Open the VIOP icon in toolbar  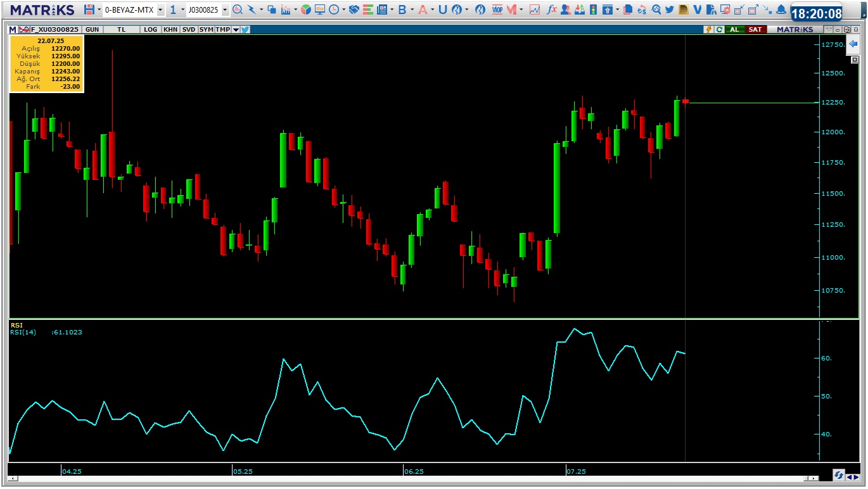(497, 10)
